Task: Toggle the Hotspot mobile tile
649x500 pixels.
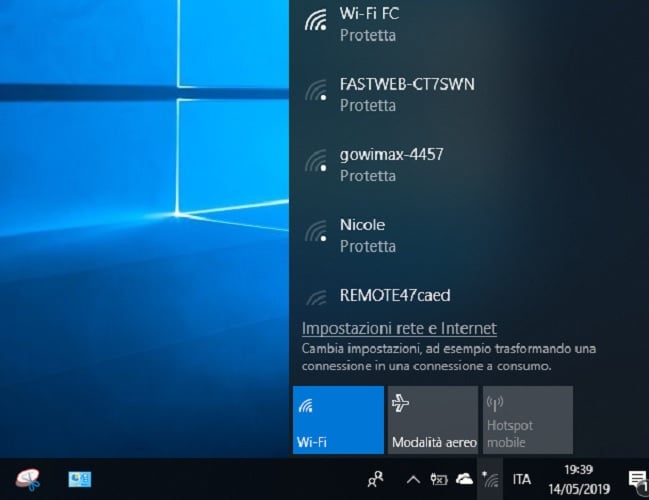Action: pos(527,420)
